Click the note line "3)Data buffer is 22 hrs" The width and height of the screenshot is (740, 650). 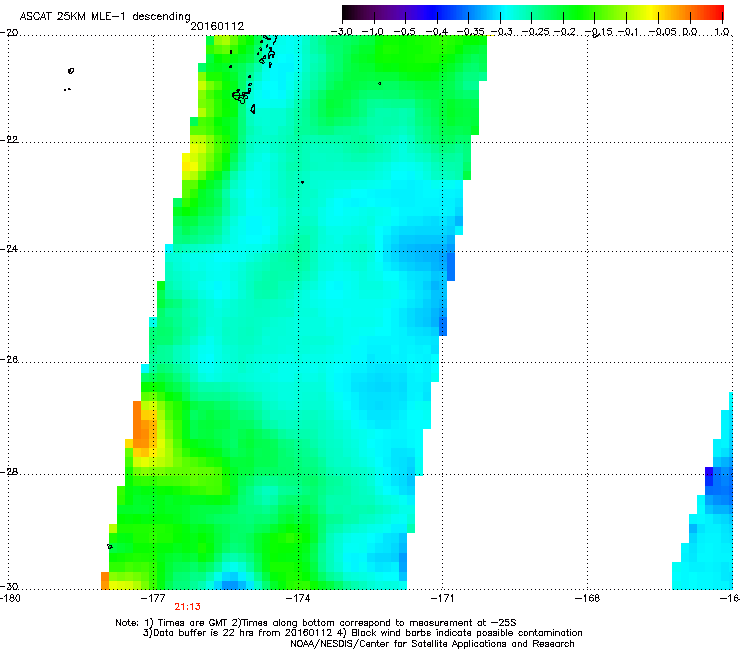pos(362,633)
